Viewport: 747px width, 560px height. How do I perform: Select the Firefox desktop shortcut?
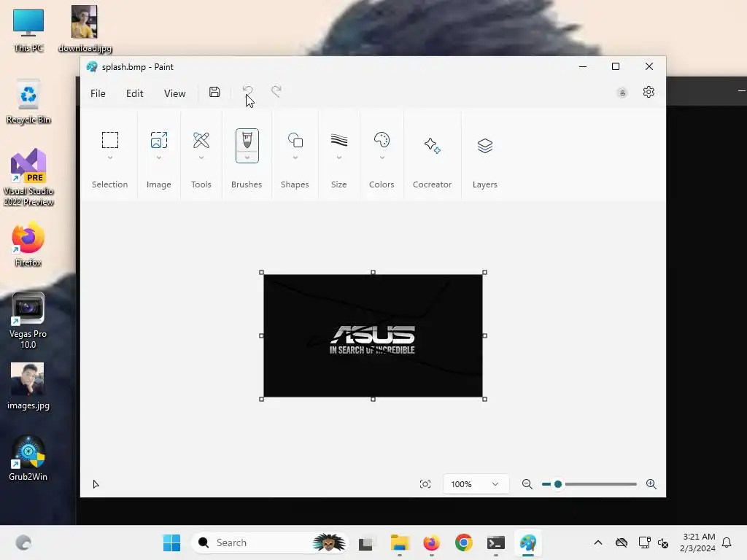pos(28,244)
